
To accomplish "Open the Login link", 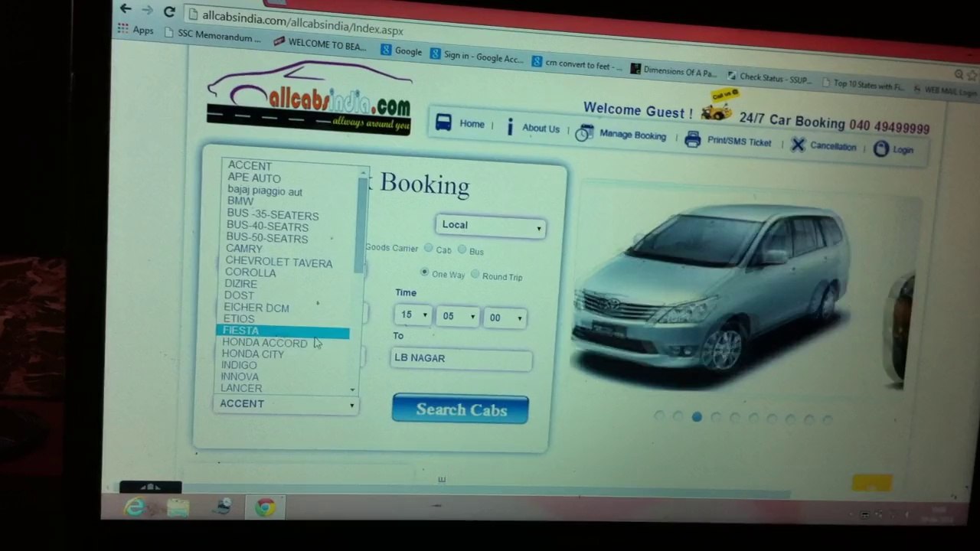I will [x=903, y=150].
